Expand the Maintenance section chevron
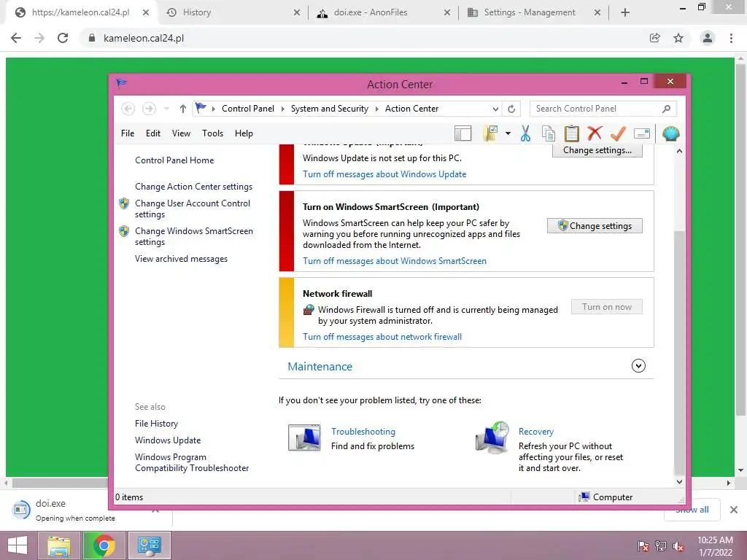 638,366
